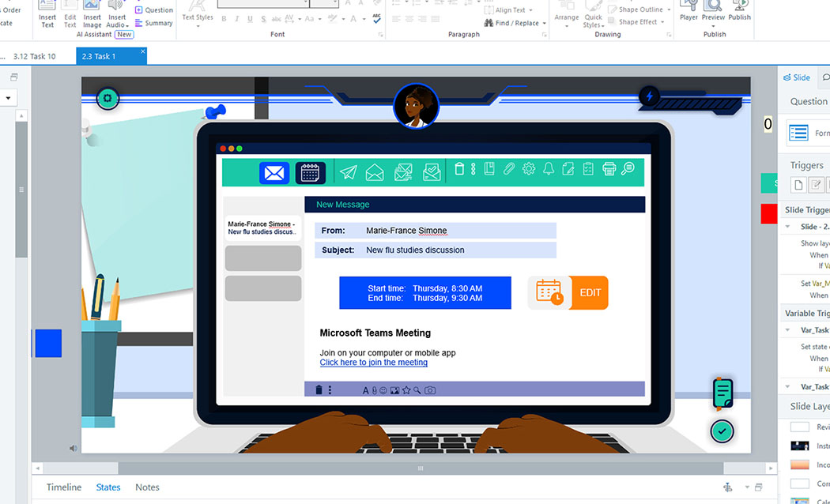Screen dimensions: 830x504
Task: Open the Shape Outline dropdown
Action: click(668, 9)
